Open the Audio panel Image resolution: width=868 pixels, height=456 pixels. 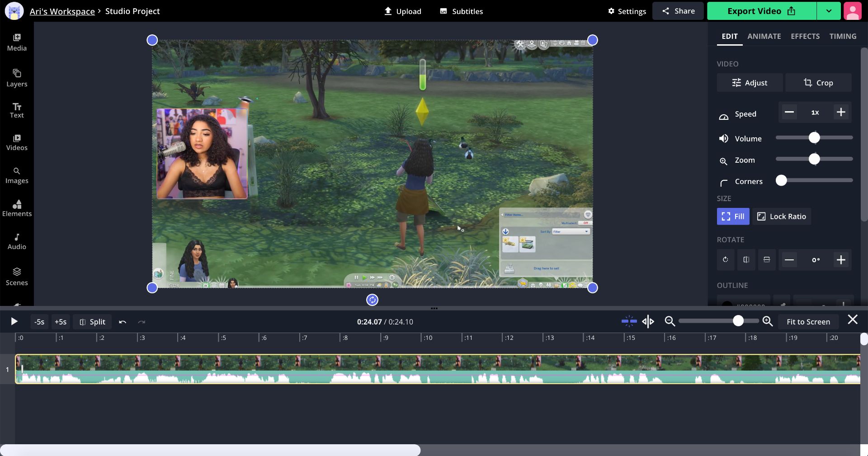pyautogui.click(x=17, y=241)
